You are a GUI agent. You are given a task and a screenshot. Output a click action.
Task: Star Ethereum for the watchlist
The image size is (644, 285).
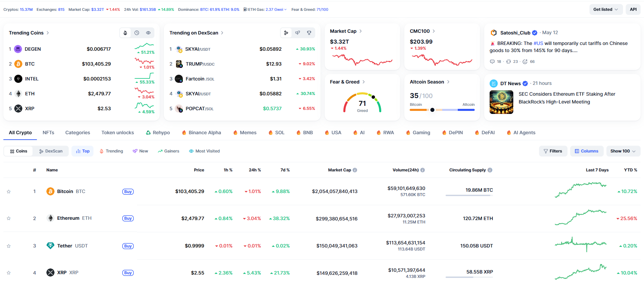tap(9, 218)
